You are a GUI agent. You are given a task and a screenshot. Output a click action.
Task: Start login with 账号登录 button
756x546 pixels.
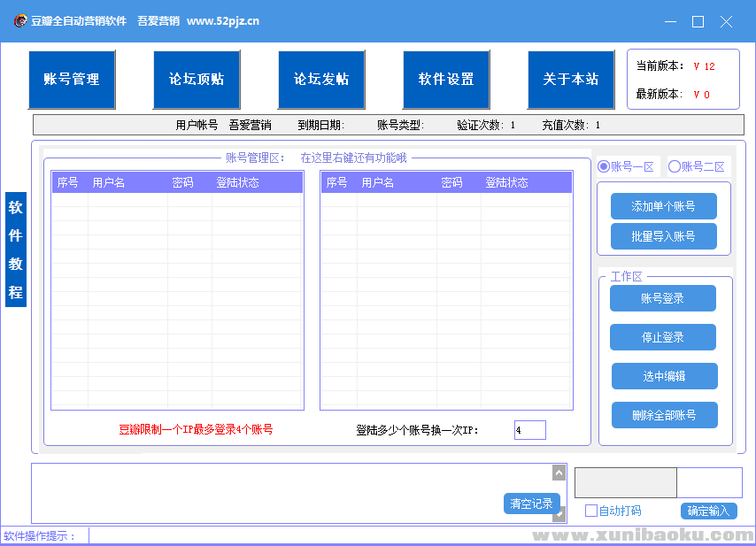click(662, 298)
